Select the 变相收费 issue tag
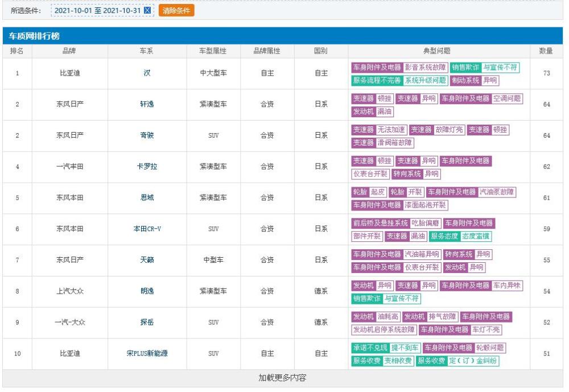Screen dimensions: 569x392 tap(398, 361)
